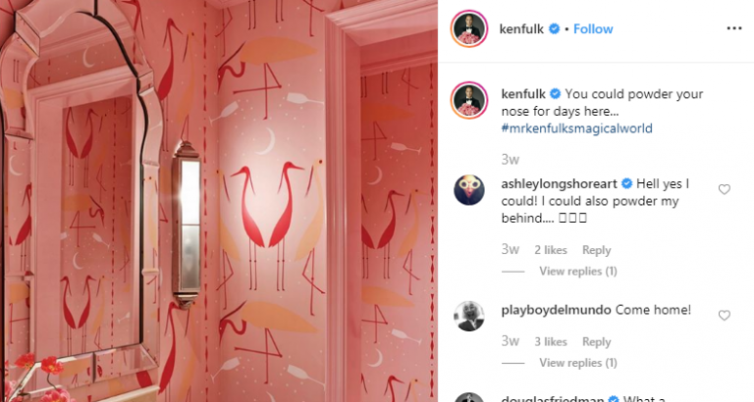
Task: Expand View replies under playboydelmundo comment
Action: 578,363
